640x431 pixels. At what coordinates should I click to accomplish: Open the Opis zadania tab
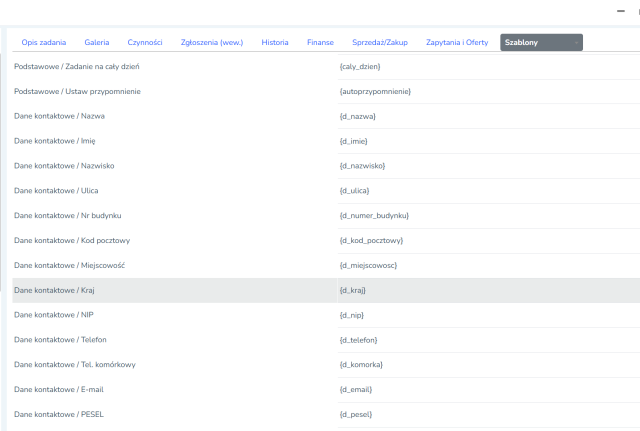44,42
